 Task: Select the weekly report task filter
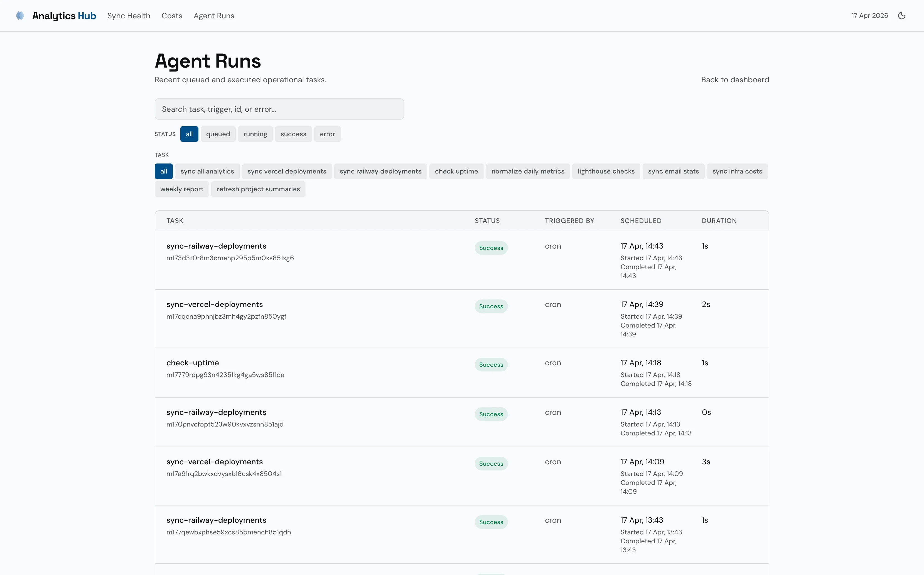[181, 189]
